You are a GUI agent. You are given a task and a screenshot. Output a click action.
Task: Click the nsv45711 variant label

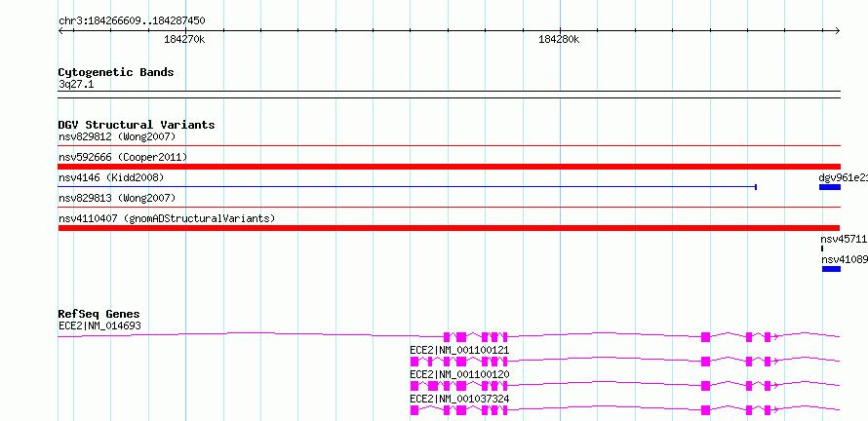click(x=844, y=239)
